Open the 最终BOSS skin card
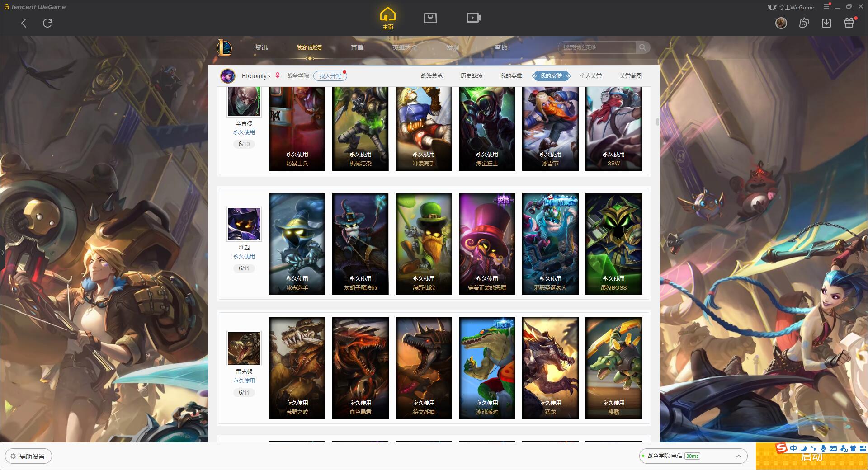This screenshot has height=470, width=868. click(x=613, y=244)
